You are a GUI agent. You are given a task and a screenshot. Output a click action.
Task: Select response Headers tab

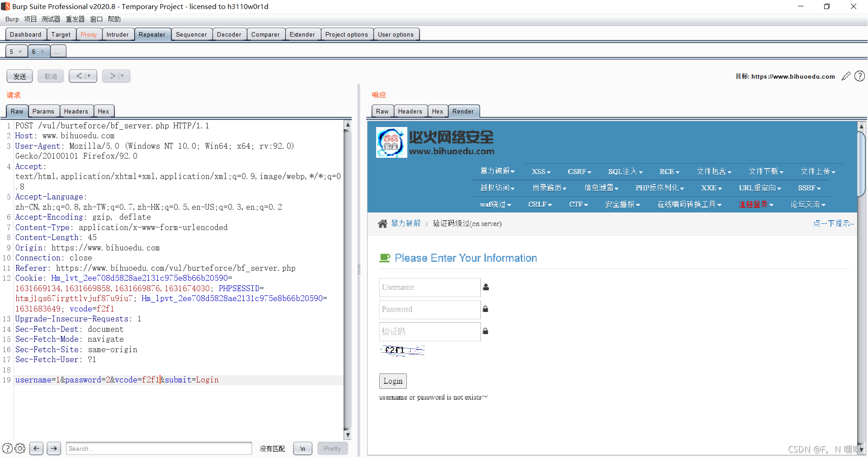tap(410, 111)
